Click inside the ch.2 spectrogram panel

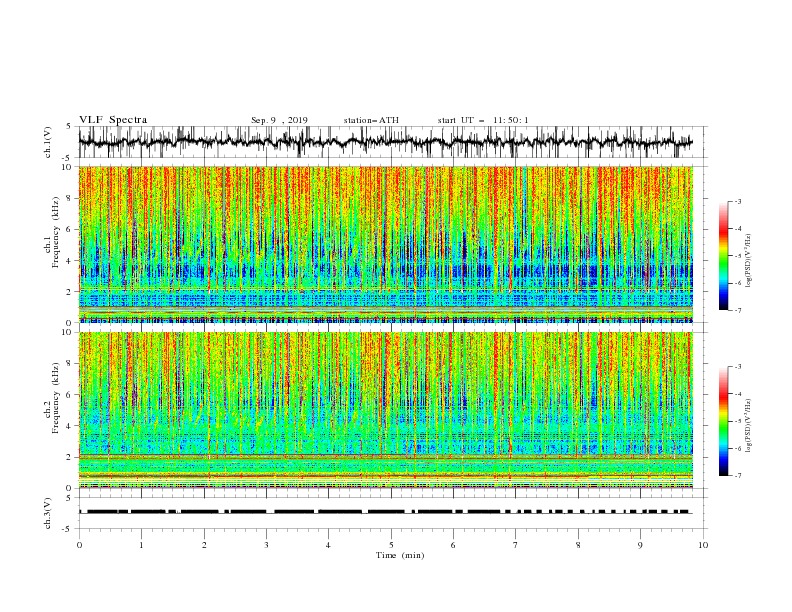click(386, 410)
